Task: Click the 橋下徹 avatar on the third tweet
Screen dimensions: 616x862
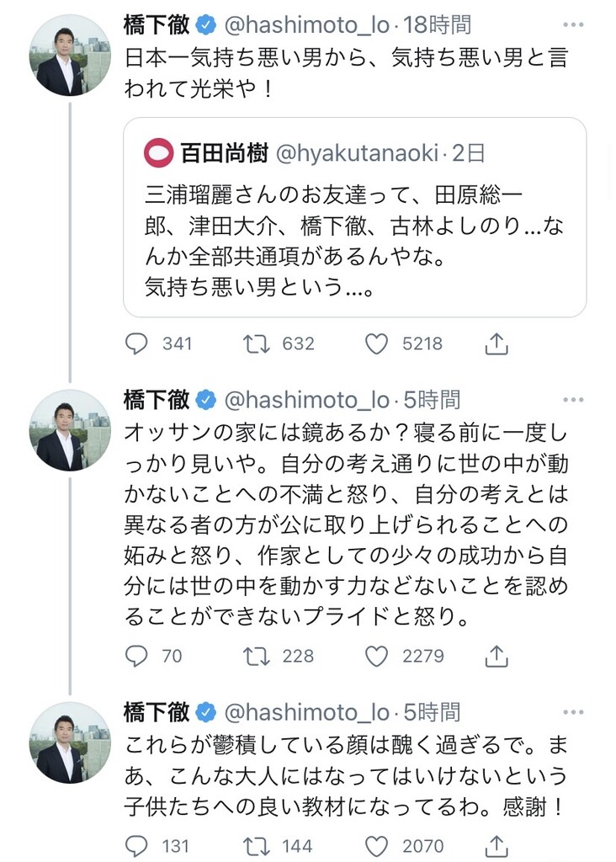Action: (70, 742)
